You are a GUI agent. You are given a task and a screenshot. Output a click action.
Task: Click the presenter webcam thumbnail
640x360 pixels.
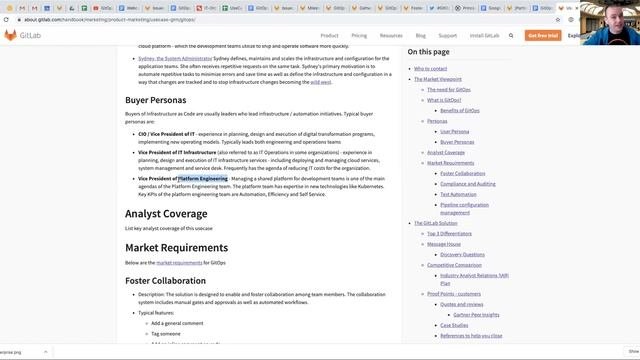[x=610, y=22]
